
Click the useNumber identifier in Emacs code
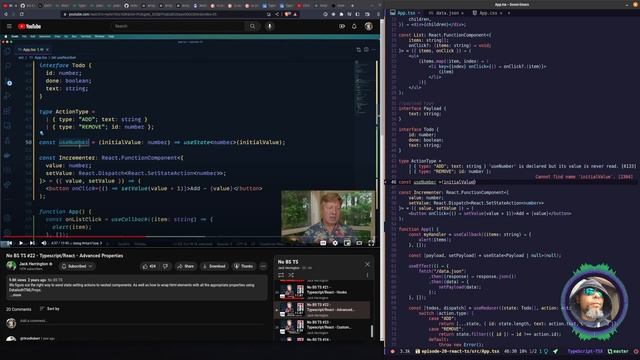424,182
